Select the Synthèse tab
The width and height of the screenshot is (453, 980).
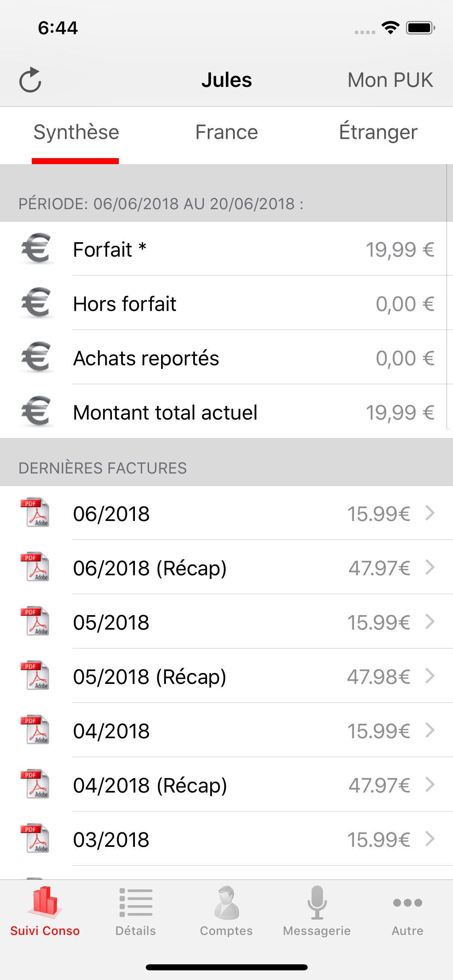[76, 132]
